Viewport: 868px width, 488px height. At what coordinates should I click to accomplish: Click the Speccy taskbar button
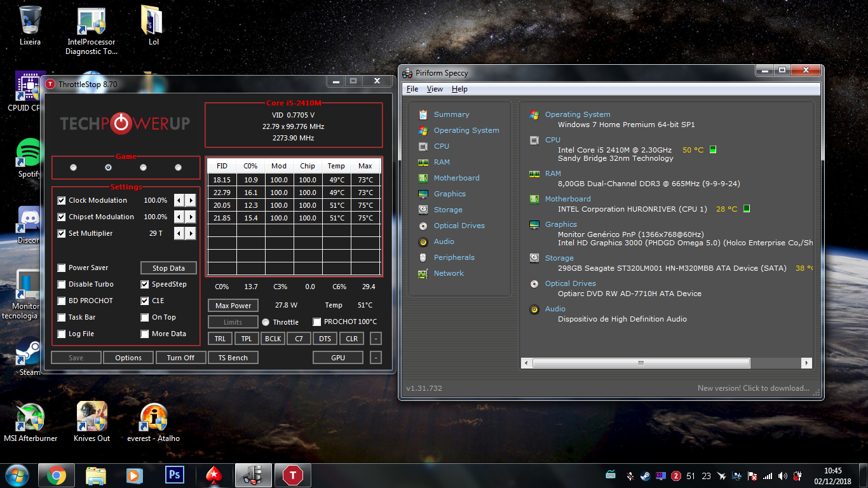pyautogui.click(x=254, y=475)
